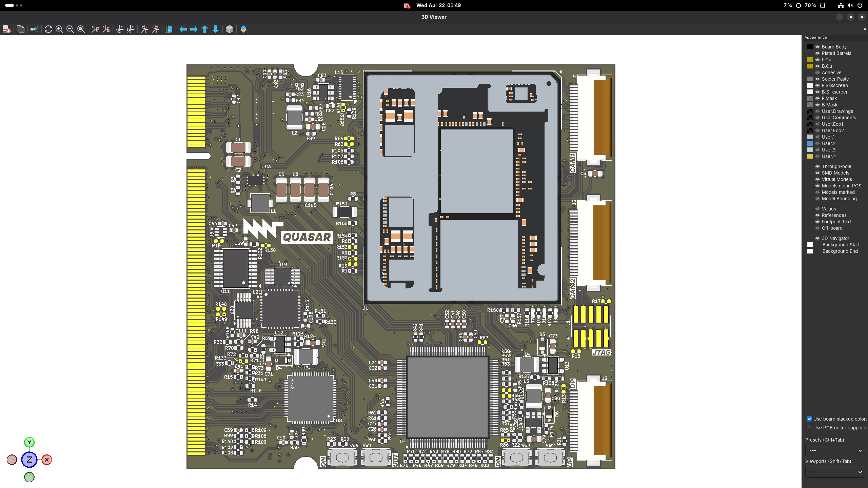Enable the Use PCB editor copper checkbox
The height and width of the screenshot is (488, 868).
coord(809,428)
